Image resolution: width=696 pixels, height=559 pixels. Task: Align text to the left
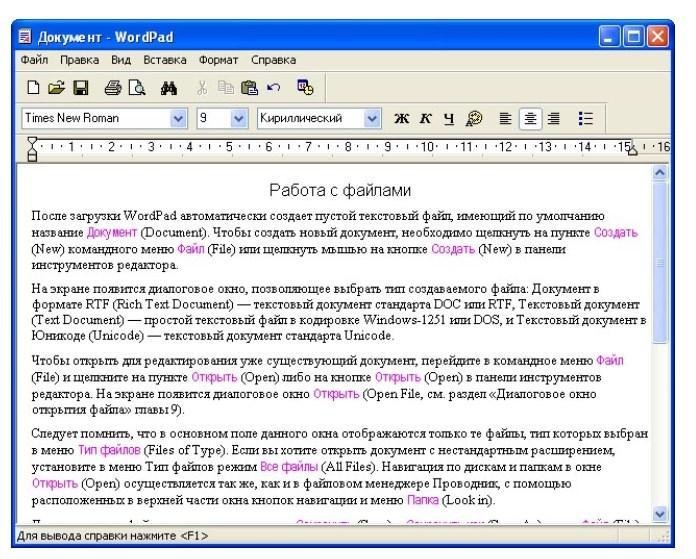[x=506, y=119]
